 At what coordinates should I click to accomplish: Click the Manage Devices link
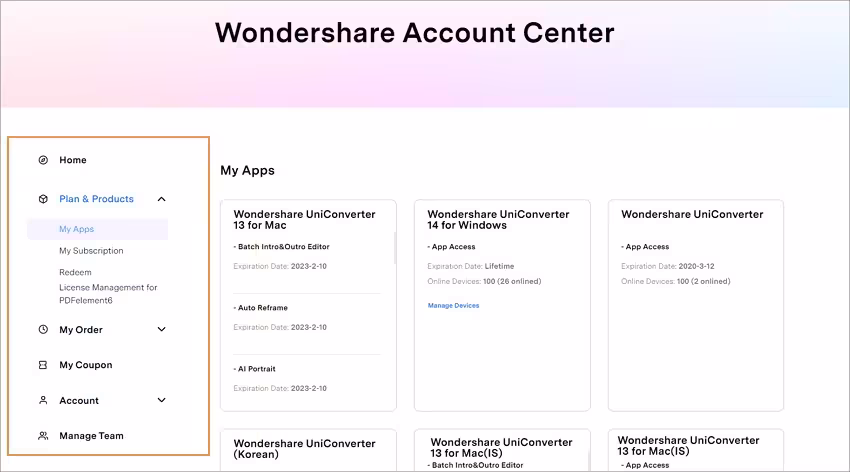click(453, 306)
